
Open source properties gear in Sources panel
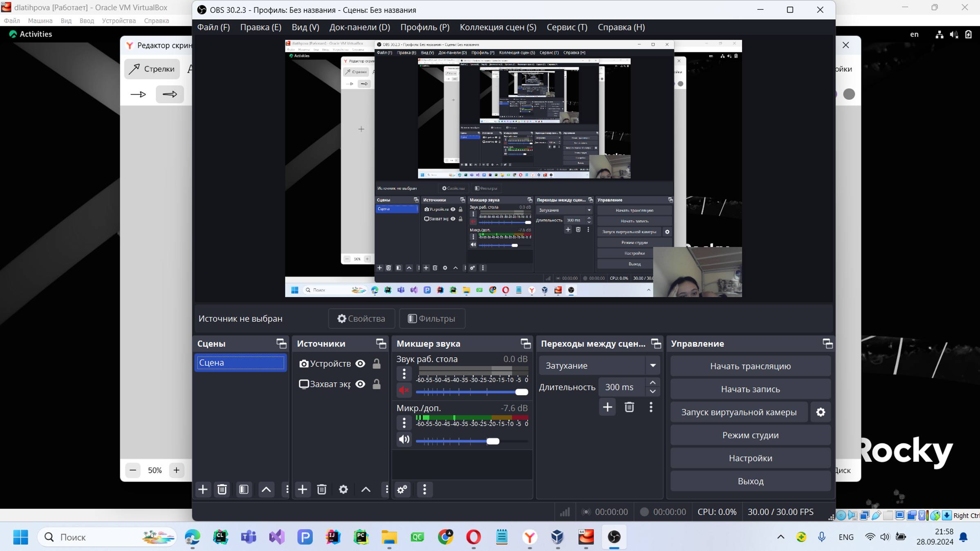(343, 489)
